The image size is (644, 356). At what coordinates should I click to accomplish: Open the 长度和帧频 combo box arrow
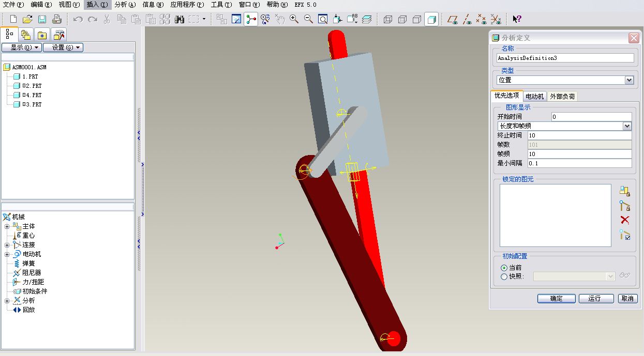click(627, 126)
